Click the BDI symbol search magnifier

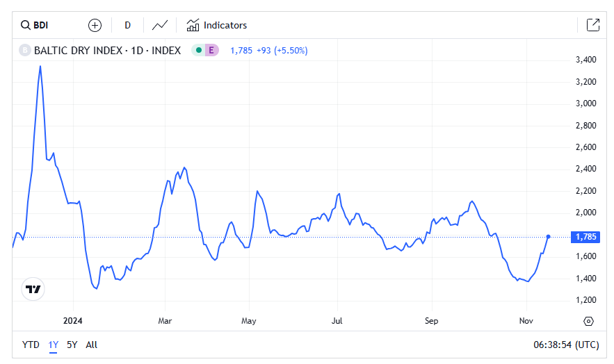coord(26,26)
